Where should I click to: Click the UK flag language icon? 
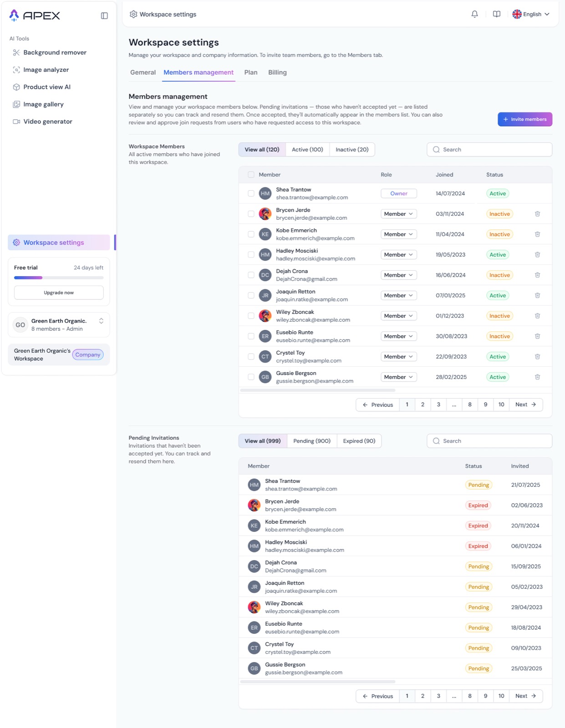tap(517, 14)
